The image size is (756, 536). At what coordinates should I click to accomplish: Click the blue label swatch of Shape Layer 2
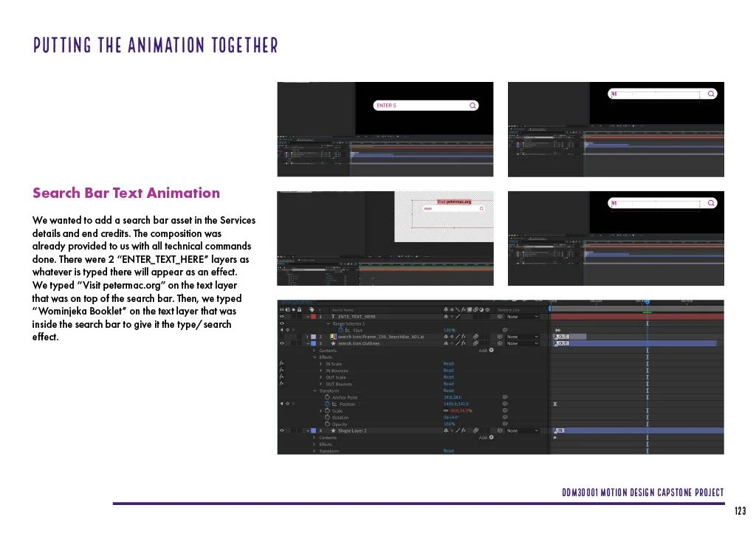[313, 430]
